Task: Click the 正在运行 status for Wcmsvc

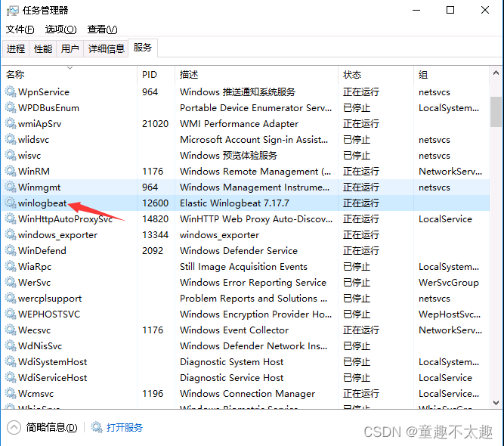Action: pyautogui.click(x=361, y=394)
